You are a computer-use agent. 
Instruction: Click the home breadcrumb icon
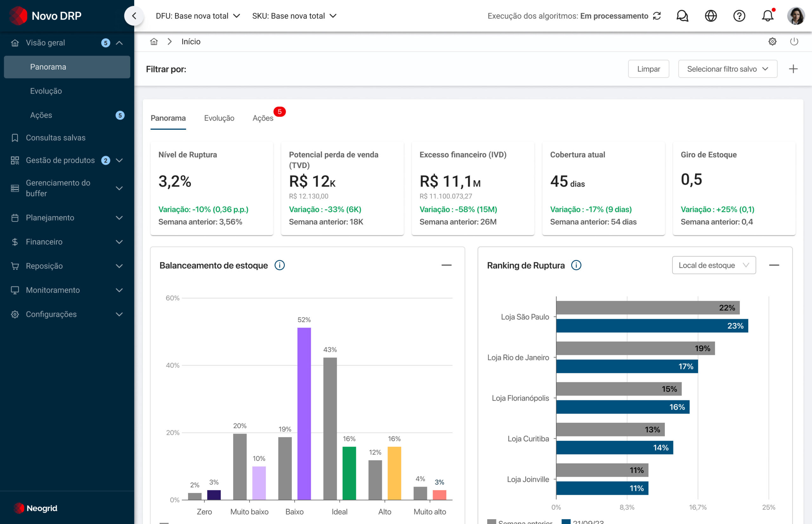154,42
